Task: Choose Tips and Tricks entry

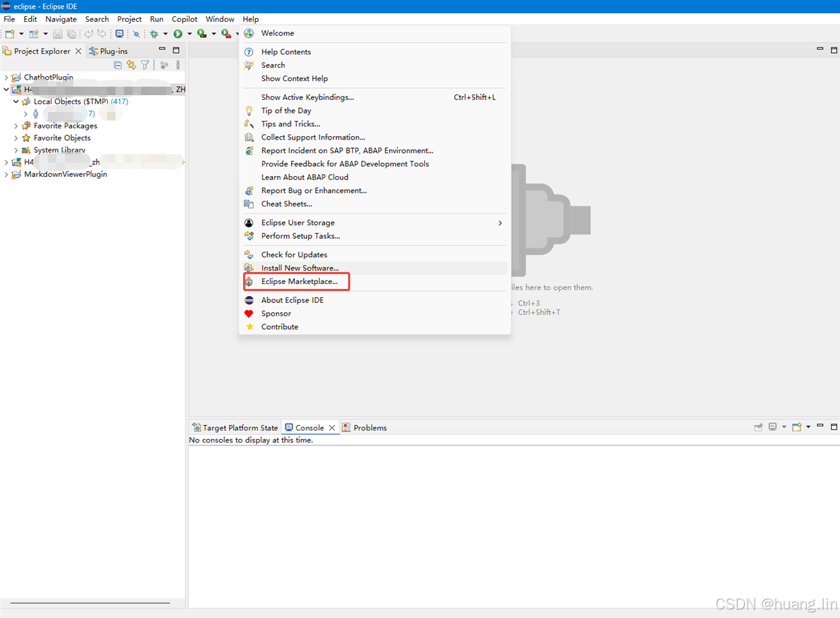Action: coord(374,124)
